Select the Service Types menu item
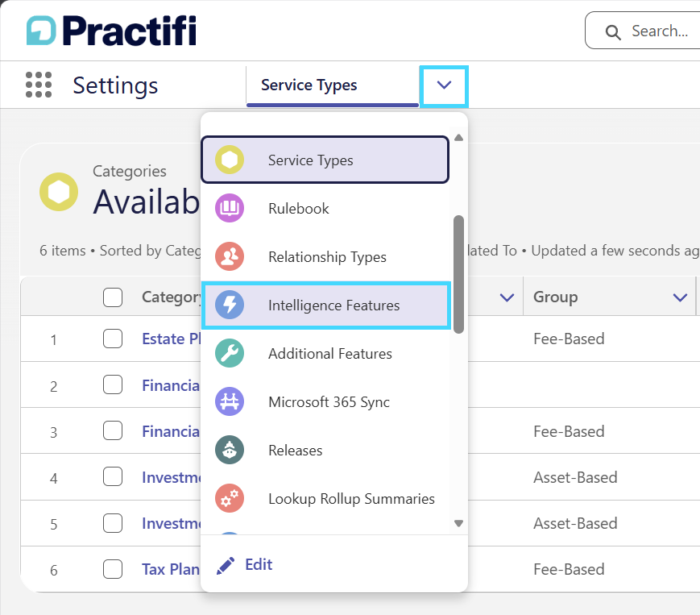This screenshot has width=700, height=615. pos(325,160)
